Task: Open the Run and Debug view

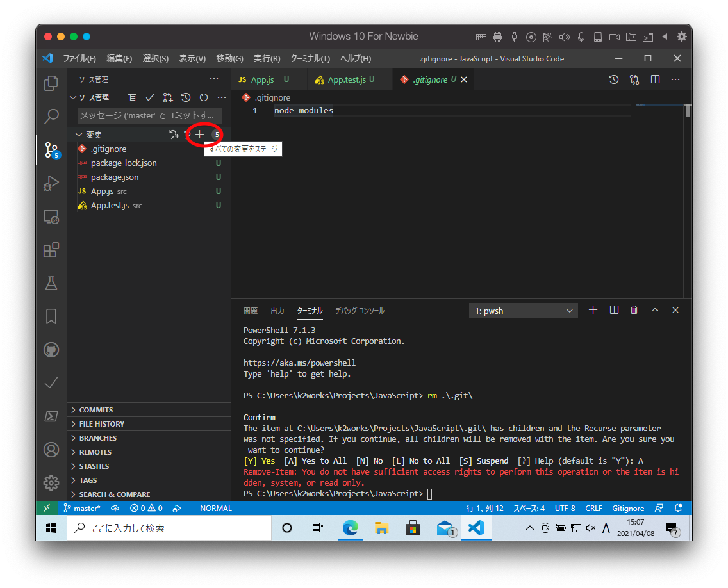Action: [x=51, y=183]
